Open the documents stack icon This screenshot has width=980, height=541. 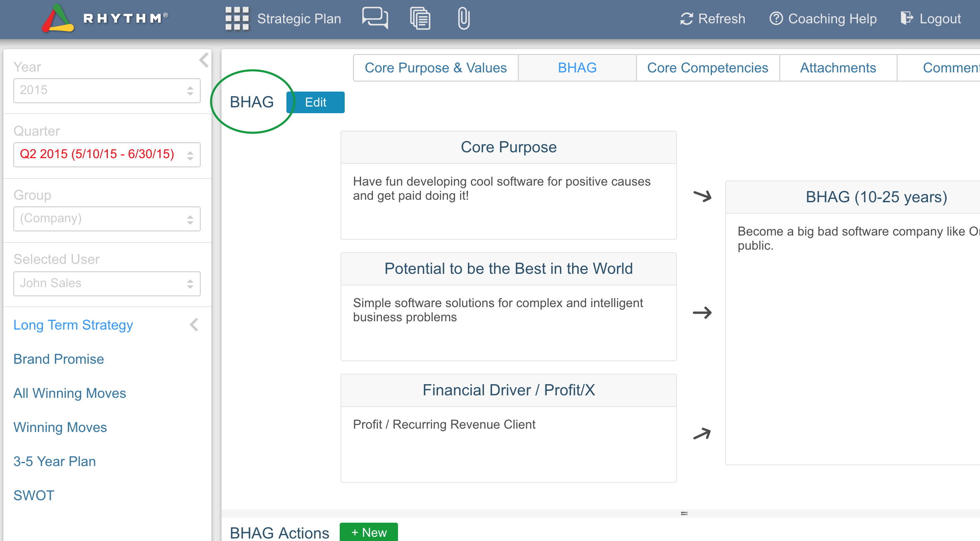420,18
